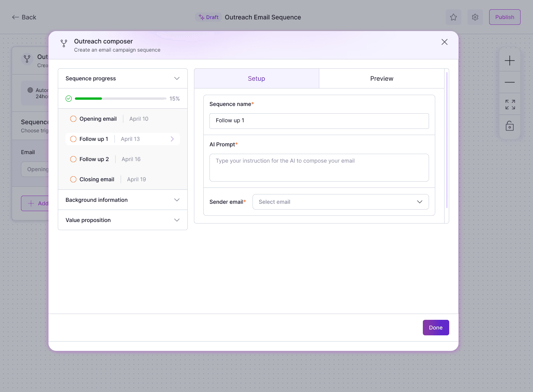The height and width of the screenshot is (392, 533).
Task: Expand the Background information section
Action: (x=123, y=200)
